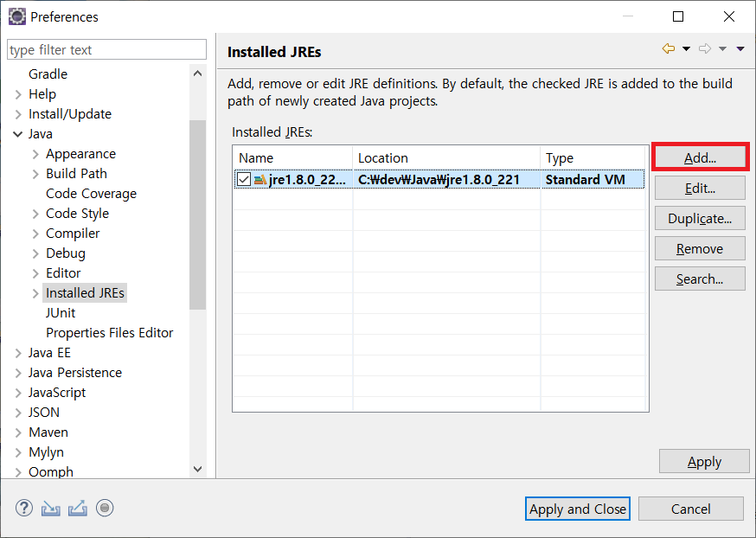756x538 pixels.
Task: Select JUnit in the tree
Action: click(61, 313)
